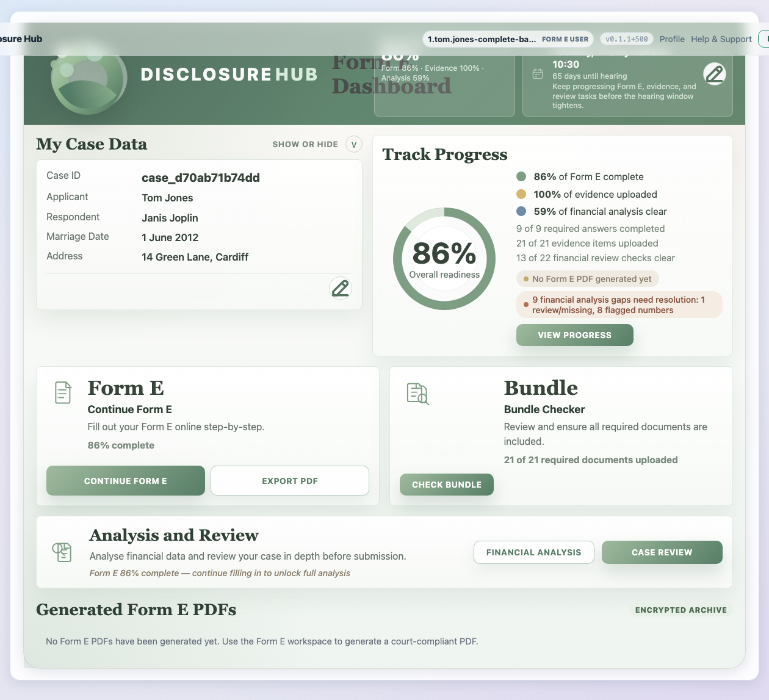Image resolution: width=769 pixels, height=700 pixels.
Task: Click version tag v0.1.1+500
Action: click(x=627, y=39)
